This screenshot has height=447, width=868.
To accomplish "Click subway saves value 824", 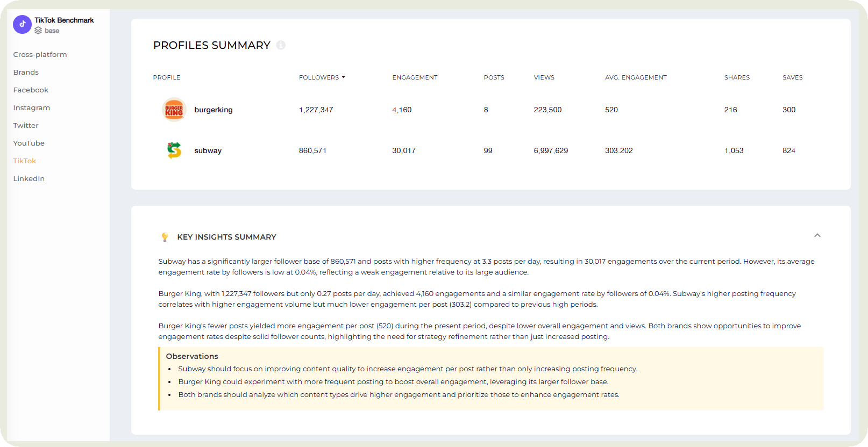I will click(788, 150).
